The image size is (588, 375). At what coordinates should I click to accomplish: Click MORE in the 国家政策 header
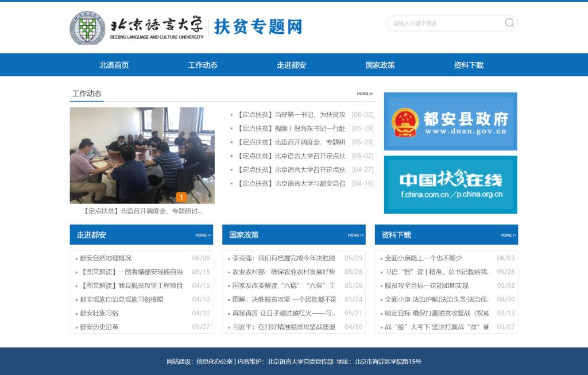pos(355,235)
